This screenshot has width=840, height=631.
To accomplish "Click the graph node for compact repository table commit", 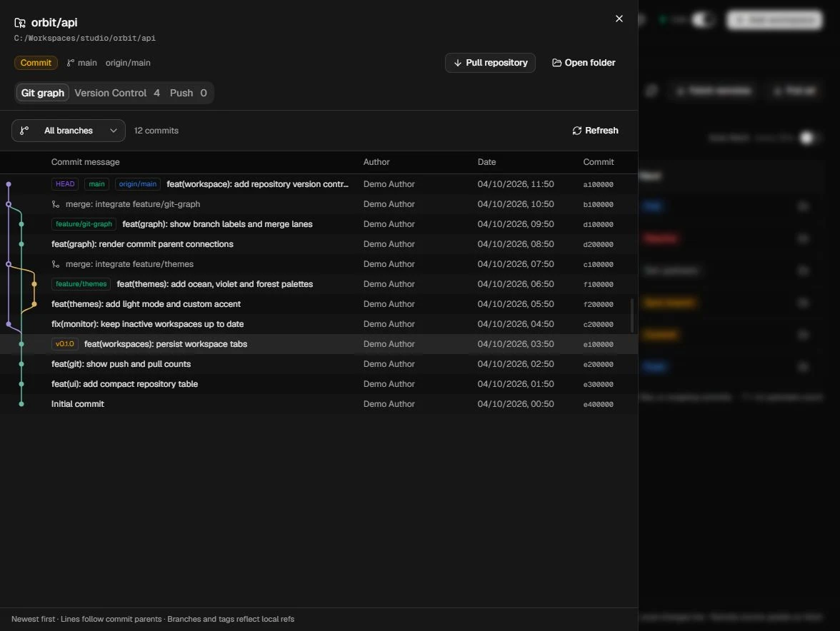I will tap(21, 384).
